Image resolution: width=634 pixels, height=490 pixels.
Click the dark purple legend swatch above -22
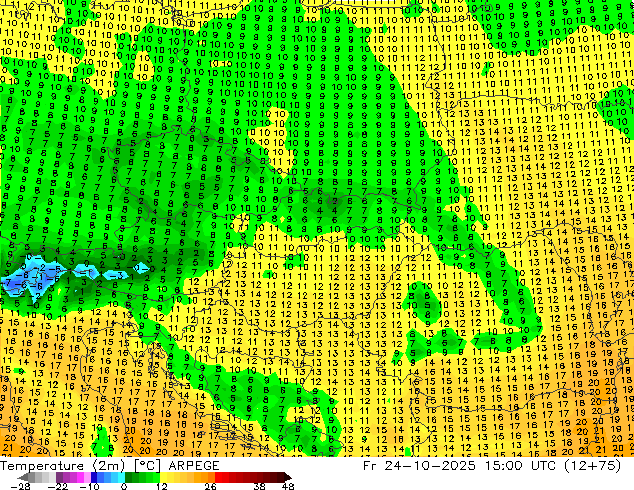pyautogui.click(x=59, y=477)
